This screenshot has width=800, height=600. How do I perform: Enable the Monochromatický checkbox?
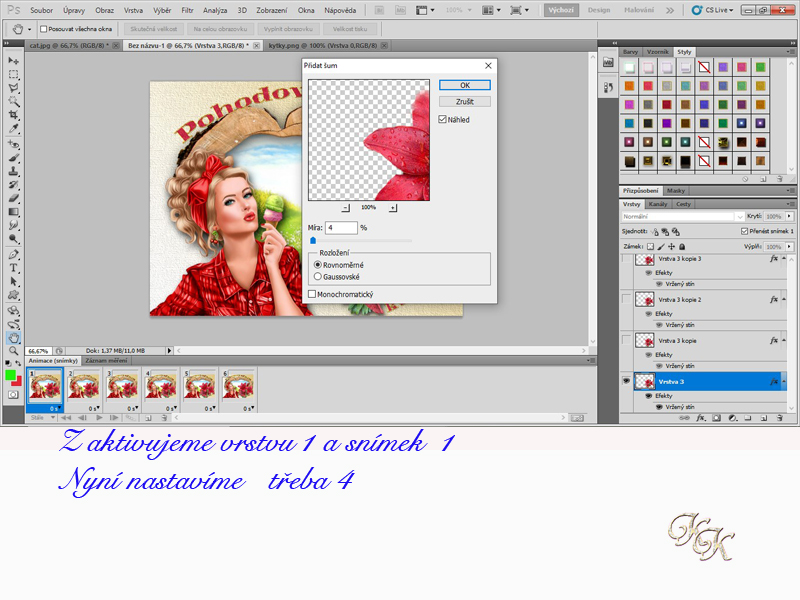312,294
